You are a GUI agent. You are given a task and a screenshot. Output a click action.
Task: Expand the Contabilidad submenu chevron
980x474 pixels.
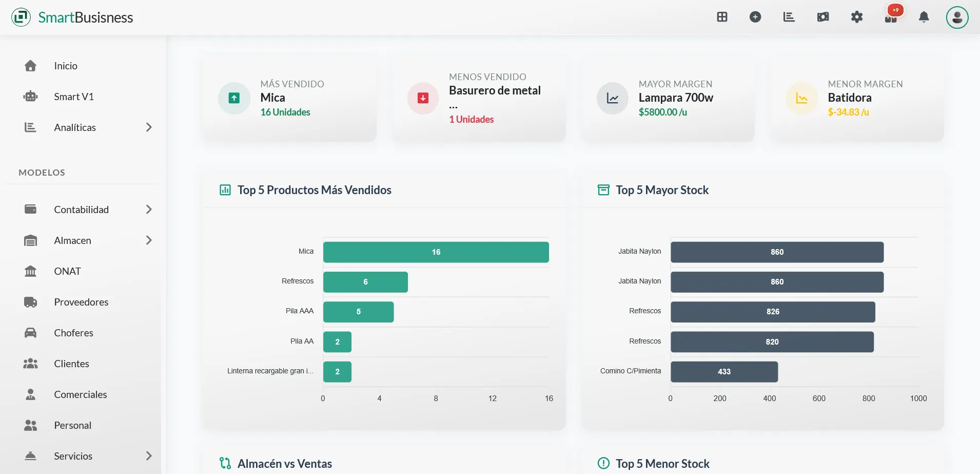click(x=149, y=210)
